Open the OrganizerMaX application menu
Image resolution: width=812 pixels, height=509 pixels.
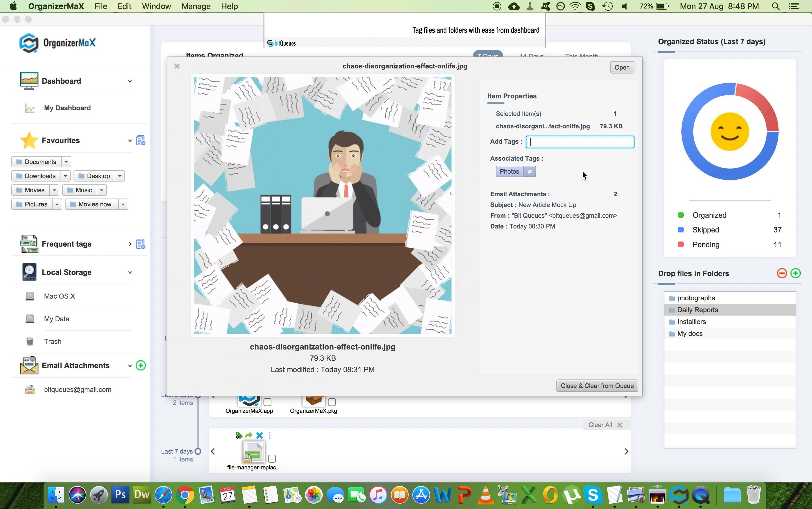(x=56, y=7)
